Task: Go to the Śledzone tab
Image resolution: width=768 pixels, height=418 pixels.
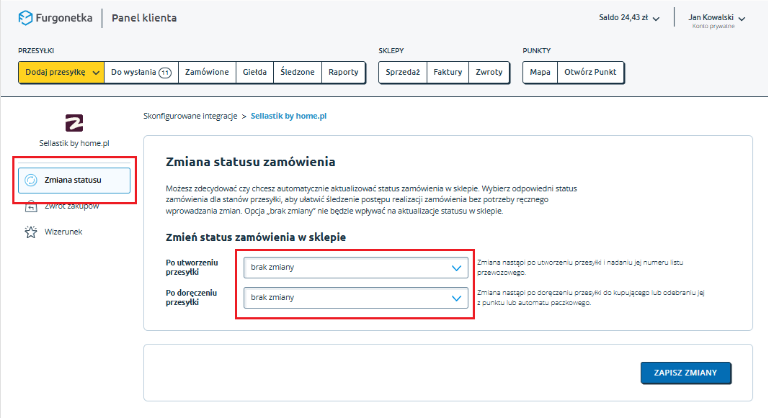Action: pos(299,72)
